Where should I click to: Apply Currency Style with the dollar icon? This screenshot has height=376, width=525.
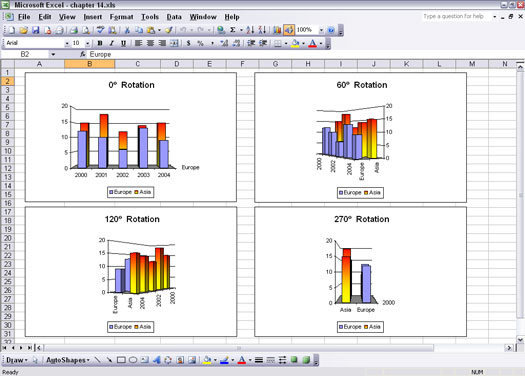[x=189, y=43]
